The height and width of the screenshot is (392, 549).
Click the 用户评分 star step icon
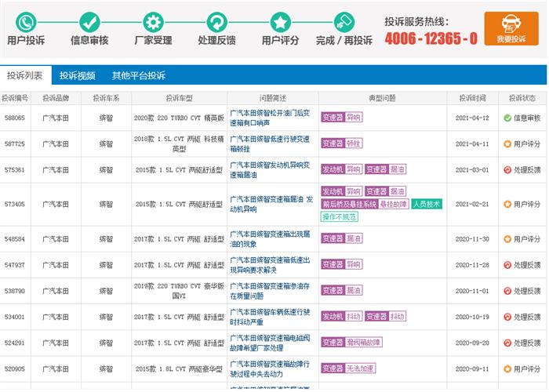pyautogui.click(x=281, y=22)
